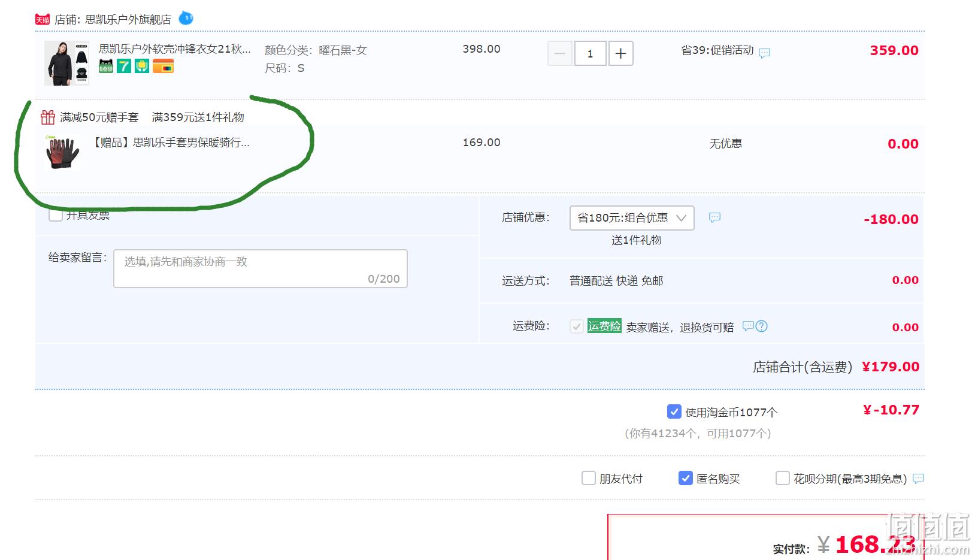975x560 pixels.
Task: Tick the 开具发票 invoice checkbox
Action: point(56,214)
